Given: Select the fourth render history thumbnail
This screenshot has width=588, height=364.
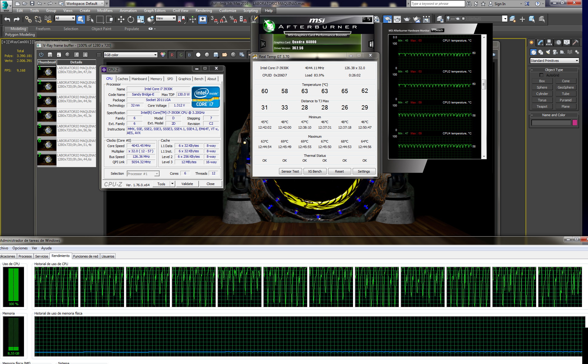Looking at the screenshot, I should (x=47, y=116).
